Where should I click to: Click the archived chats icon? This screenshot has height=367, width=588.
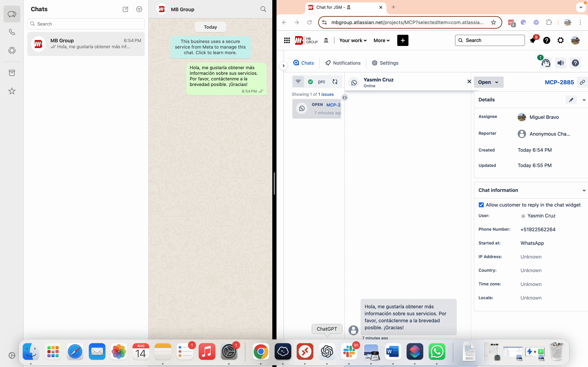(12, 73)
